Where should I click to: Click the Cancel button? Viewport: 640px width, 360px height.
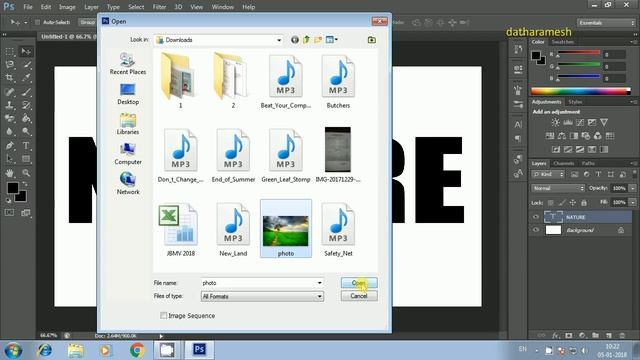pos(359,296)
